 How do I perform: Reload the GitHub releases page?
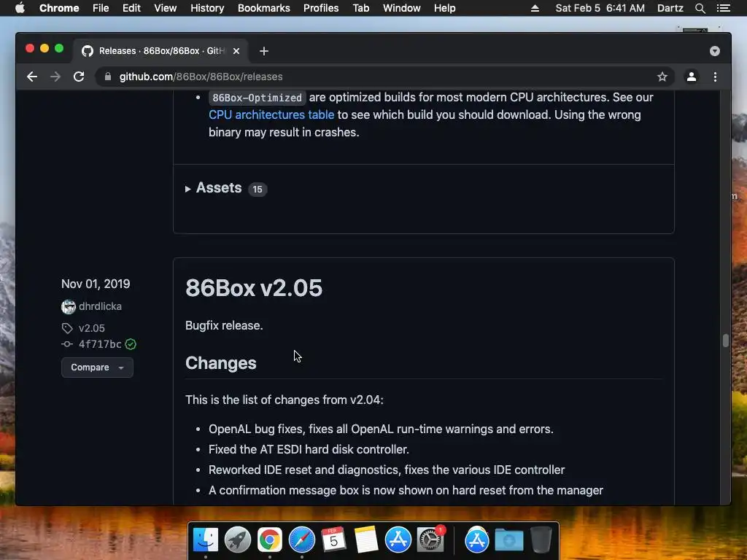pos(79,77)
